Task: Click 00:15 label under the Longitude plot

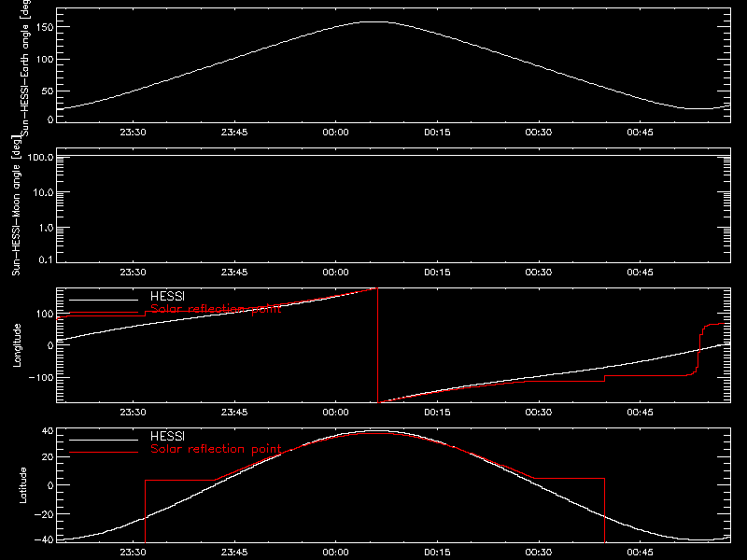Action: click(437, 412)
